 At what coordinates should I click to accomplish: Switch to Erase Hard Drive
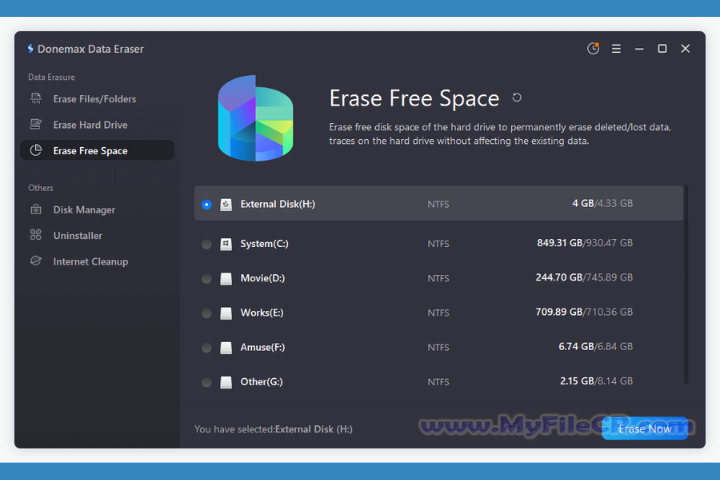click(97, 124)
